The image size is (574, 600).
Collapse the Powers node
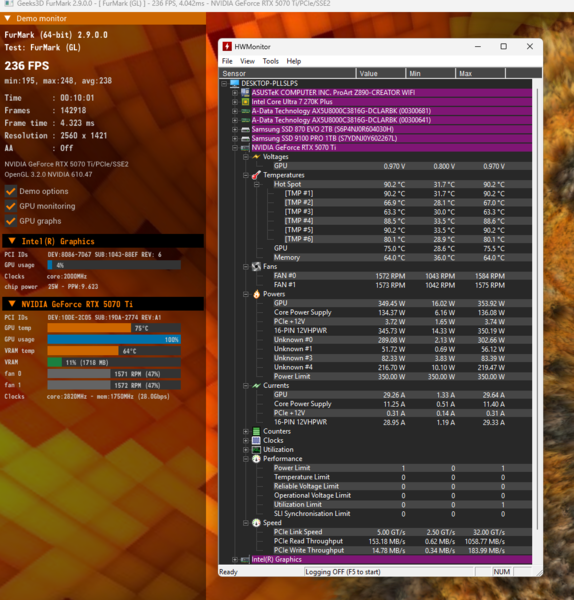246,294
